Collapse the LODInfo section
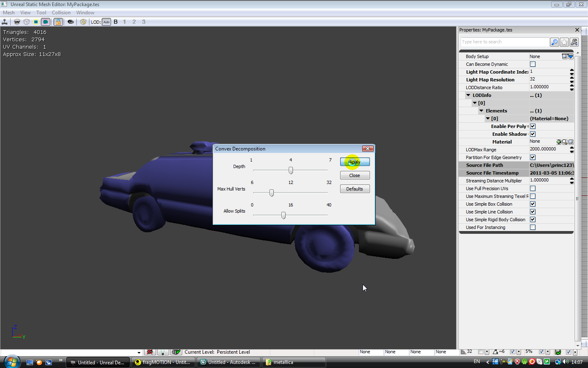This screenshot has height=368, width=588. click(468, 95)
